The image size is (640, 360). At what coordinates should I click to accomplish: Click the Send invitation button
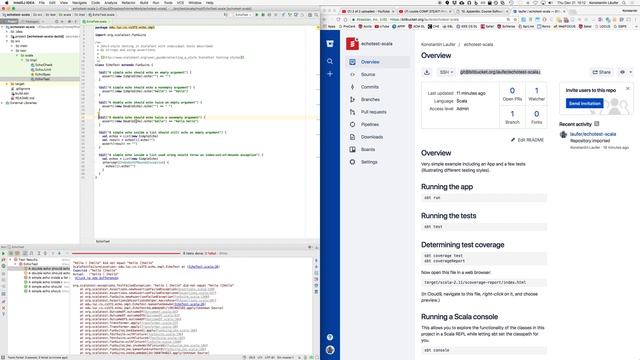point(584,103)
